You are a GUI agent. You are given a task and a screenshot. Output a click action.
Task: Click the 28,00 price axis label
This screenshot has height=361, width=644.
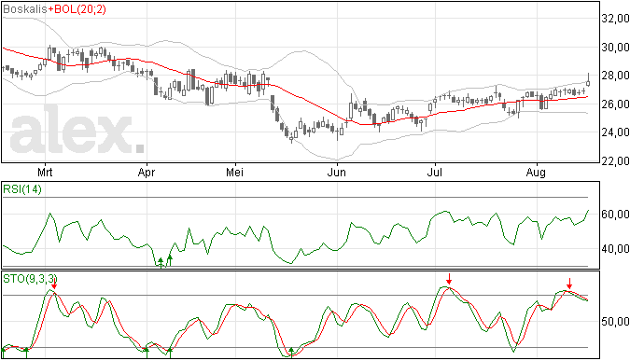point(615,76)
